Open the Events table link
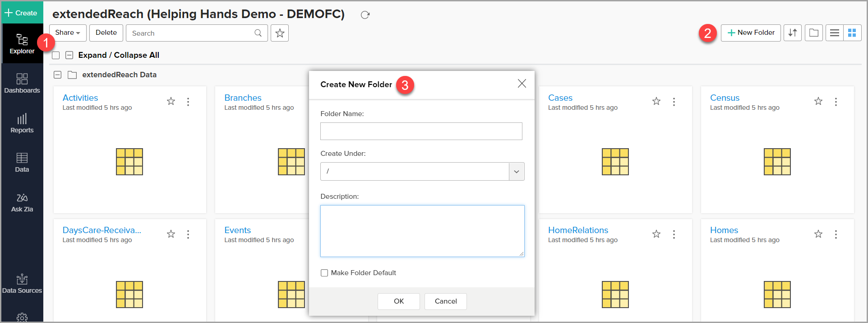The image size is (868, 323). click(x=237, y=230)
